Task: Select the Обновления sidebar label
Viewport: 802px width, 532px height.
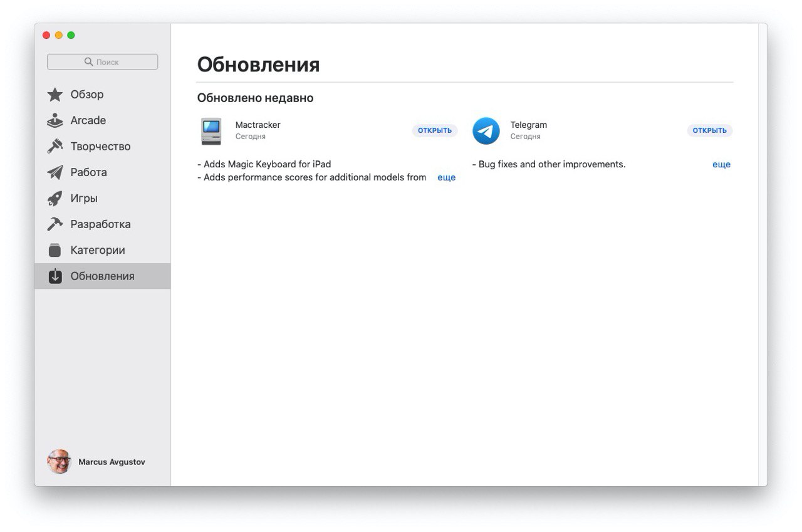Action: pos(103,276)
